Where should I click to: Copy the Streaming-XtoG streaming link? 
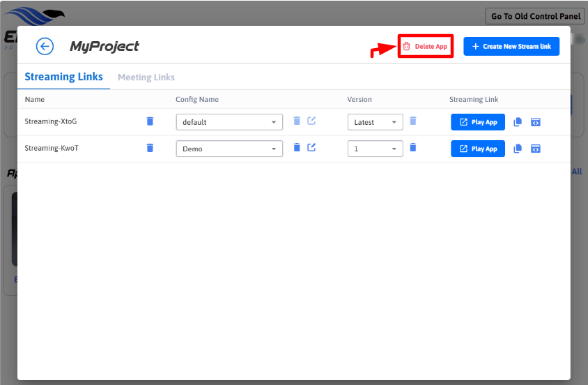tap(518, 122)
